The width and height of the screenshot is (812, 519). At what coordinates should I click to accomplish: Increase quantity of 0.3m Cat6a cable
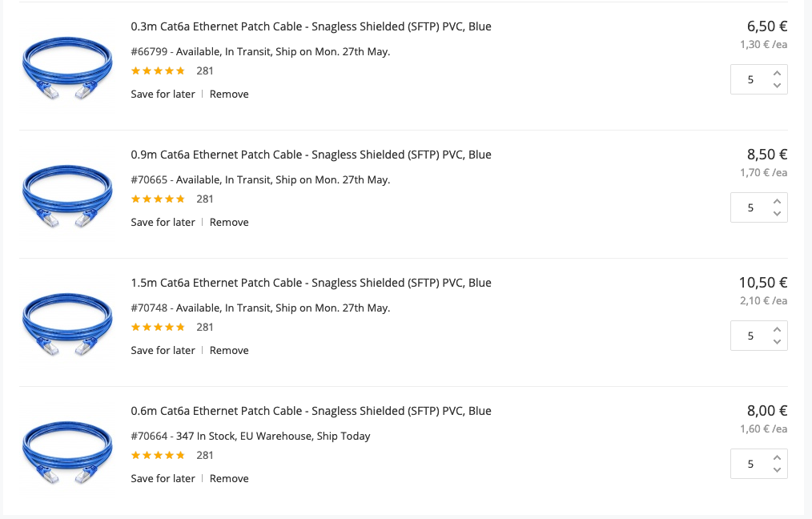777,73
